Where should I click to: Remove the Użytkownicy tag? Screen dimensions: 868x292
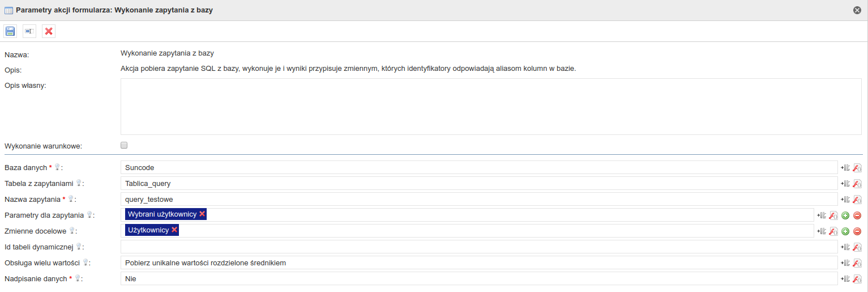click(x=174, y=230)
